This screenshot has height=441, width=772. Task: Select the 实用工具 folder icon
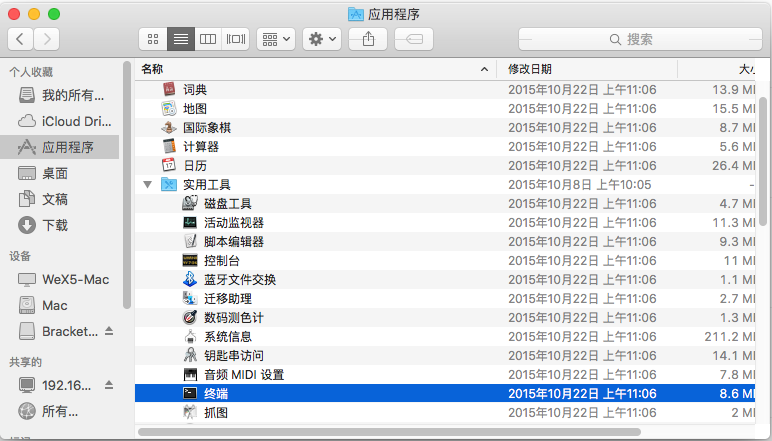pyautogui.click(x=169, y=185)
